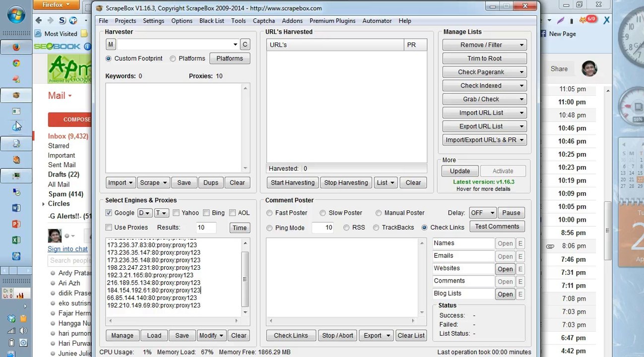Open the Scrape dropdown
This screenshot has height=357, width=644.
coord(153,183)
